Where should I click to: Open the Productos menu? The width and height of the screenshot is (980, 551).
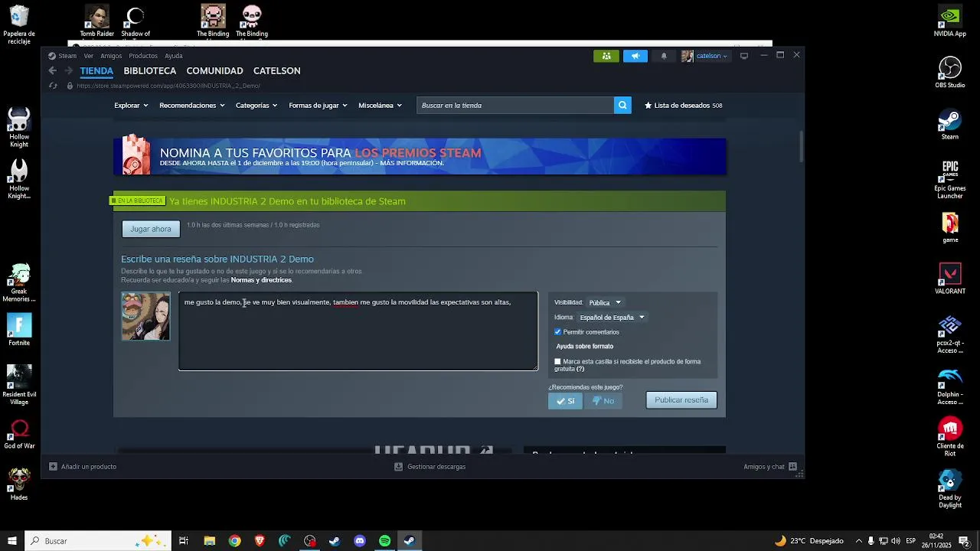[x=143, y=56]
